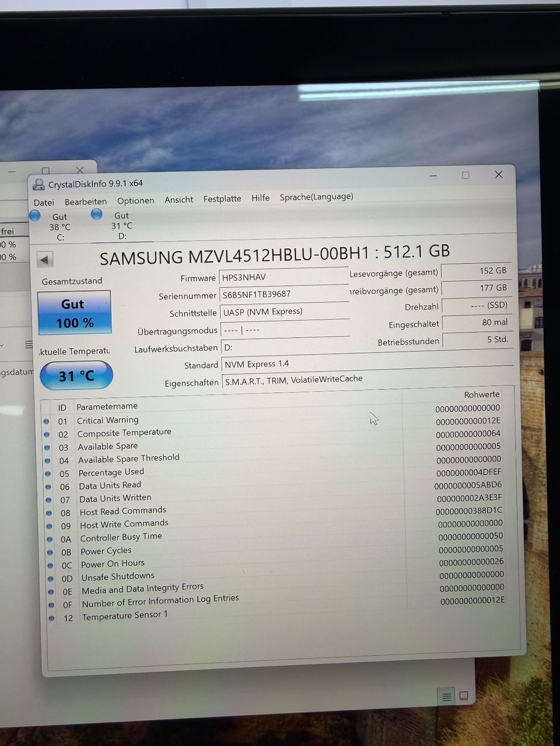Click the status dot beside Percentage Used
Image resolution: width=560 pixels, height=746 pixels.
pos(48,474)
